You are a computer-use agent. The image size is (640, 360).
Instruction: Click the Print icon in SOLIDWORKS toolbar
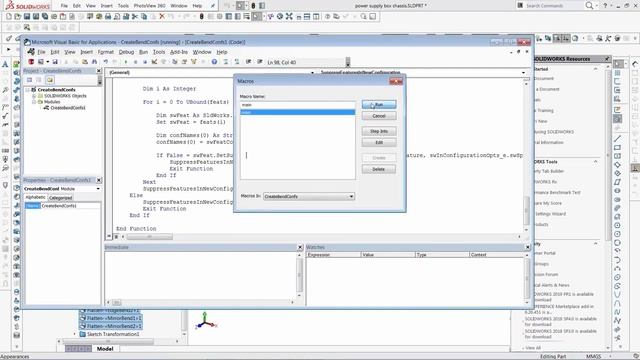108,17
